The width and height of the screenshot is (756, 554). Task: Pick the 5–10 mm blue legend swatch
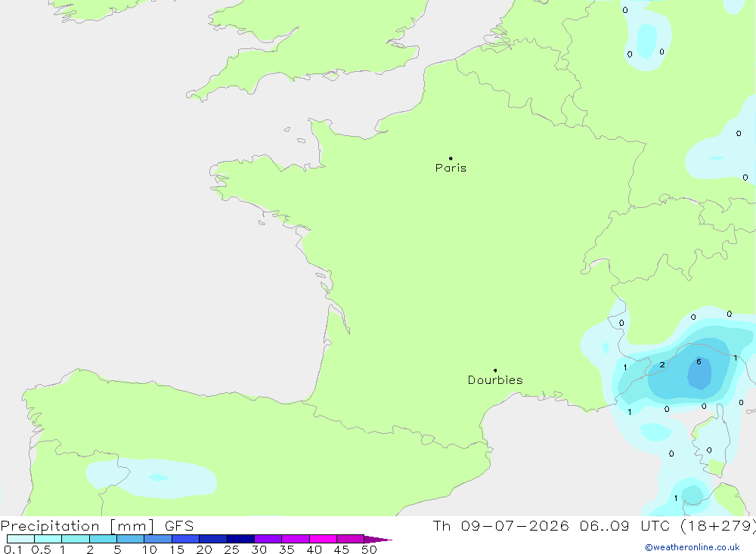click(x=130, y=539)
